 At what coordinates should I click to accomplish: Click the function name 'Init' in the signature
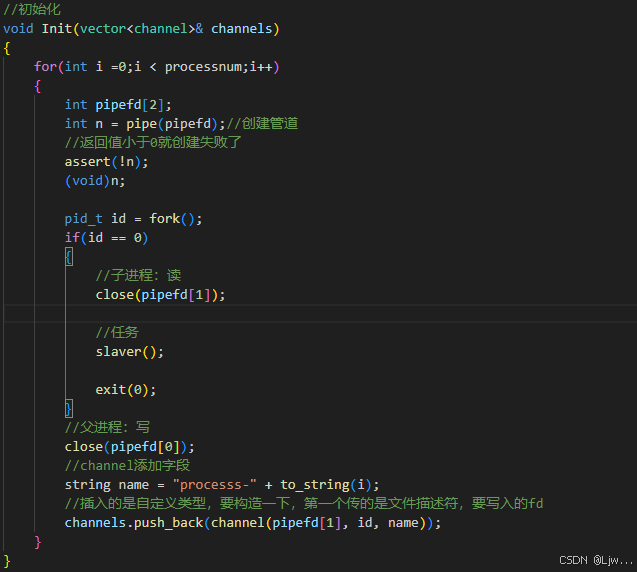tap(57, 28)
